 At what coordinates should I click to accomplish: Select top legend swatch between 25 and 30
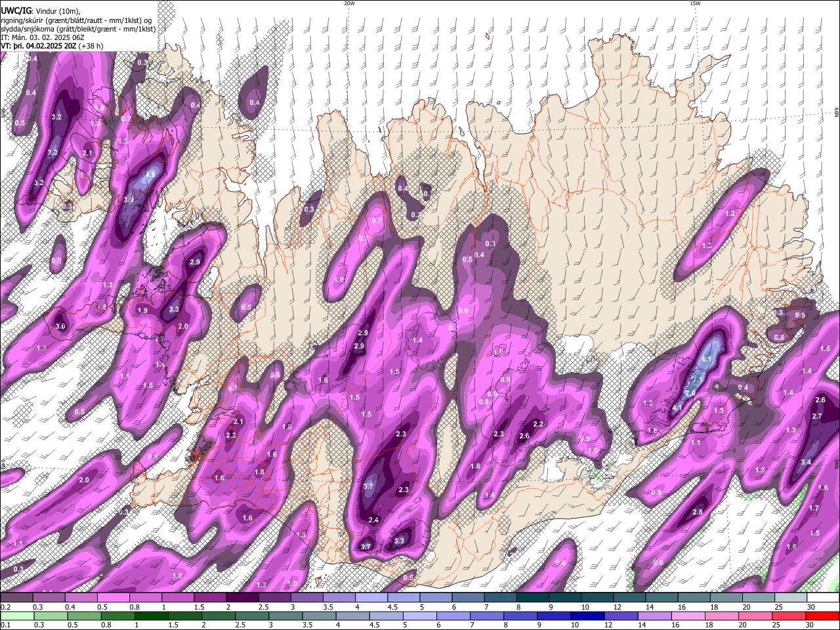(x=790, y=598)
